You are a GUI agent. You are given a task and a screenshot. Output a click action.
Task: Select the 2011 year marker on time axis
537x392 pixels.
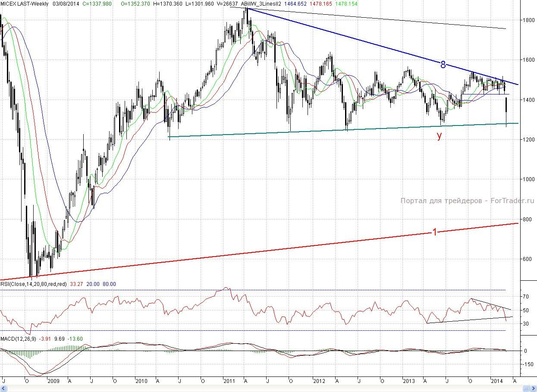click(x=229, y=381)
